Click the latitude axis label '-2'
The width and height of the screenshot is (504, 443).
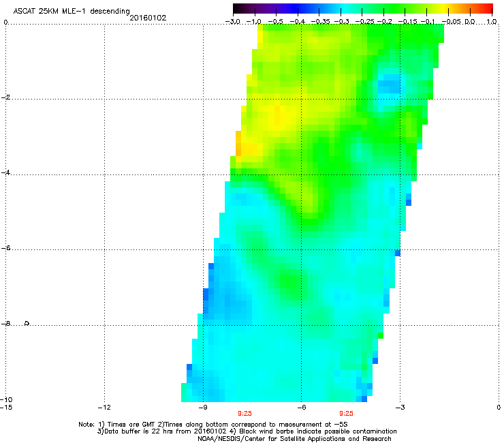click(x=6, y=97)
